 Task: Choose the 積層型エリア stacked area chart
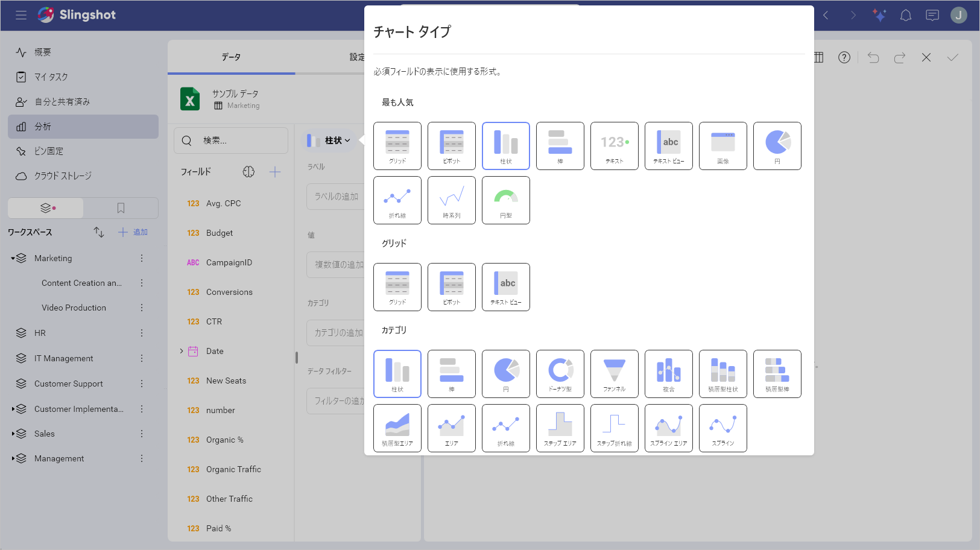[x=397, y=428]
